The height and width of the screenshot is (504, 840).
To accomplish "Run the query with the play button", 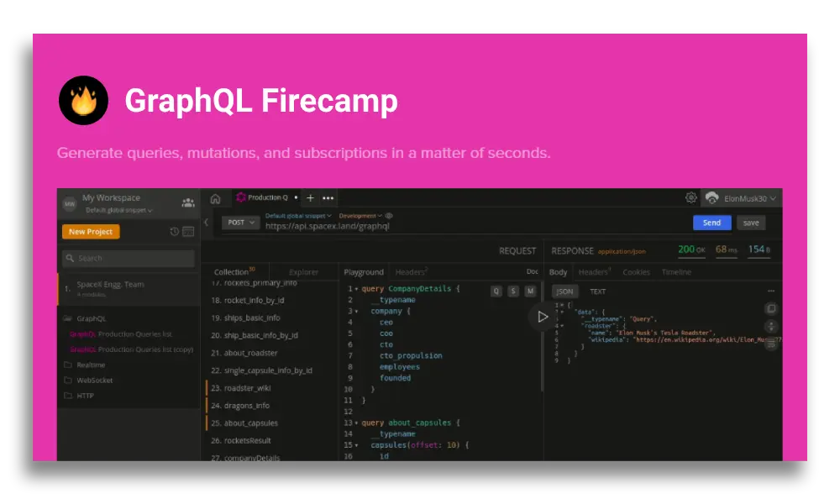I will pos(542,317).
